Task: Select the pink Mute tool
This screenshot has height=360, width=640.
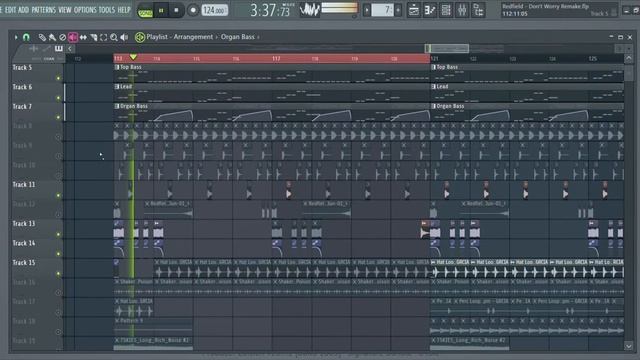Action: [x=73, y=37]
